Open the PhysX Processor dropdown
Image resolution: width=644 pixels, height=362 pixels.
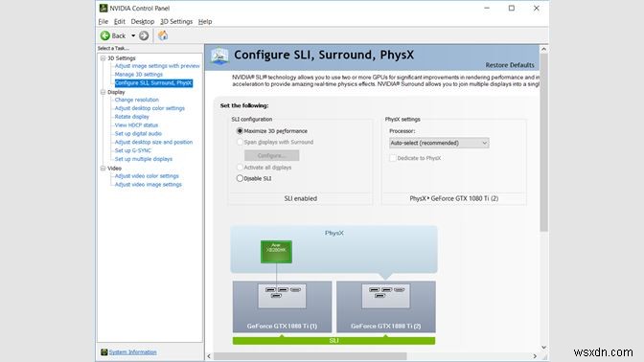(439, 143)
